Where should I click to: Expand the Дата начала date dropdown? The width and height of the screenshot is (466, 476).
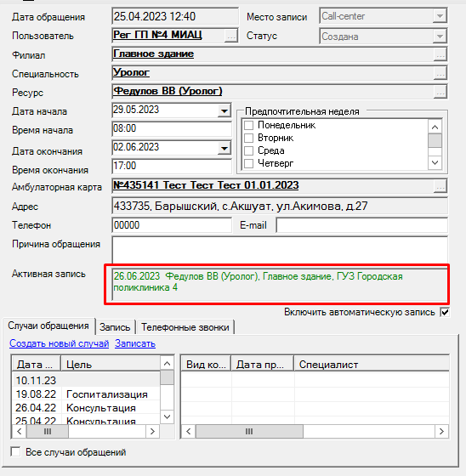coord(224,111)
